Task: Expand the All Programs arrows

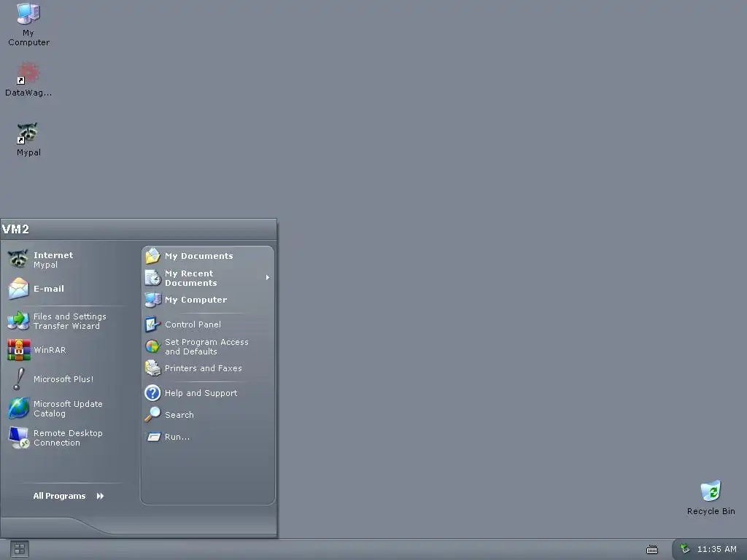Action: coord(100,496)
